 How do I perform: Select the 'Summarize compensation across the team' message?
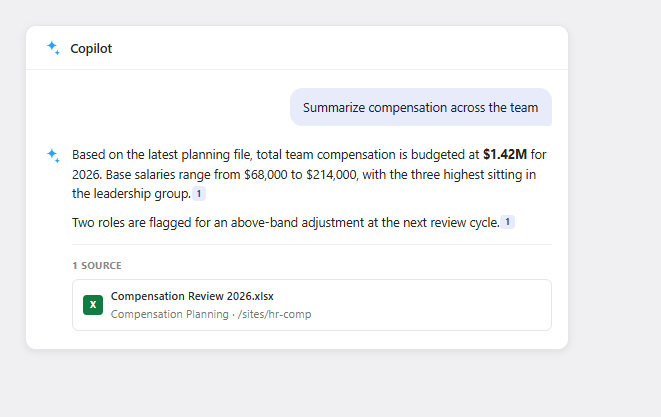(x=421, y=107)
